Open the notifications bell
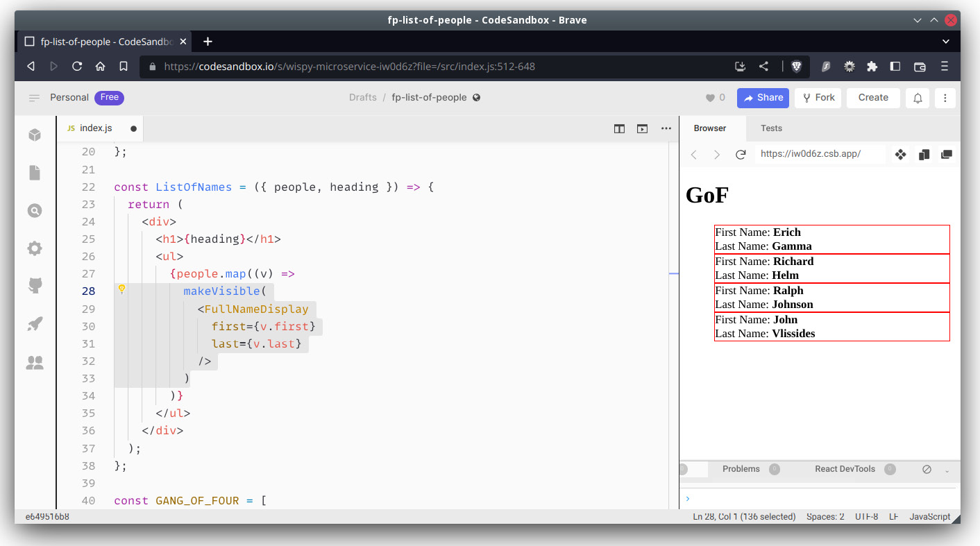The image size is (980, 546). point(917,97)
